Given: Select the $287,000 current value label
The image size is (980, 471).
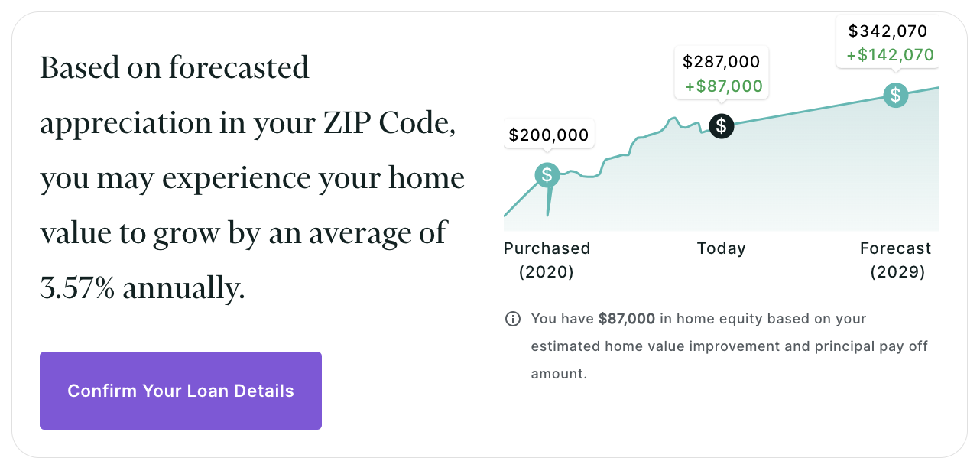Looking at the screenshot, I should click(722, 62).
